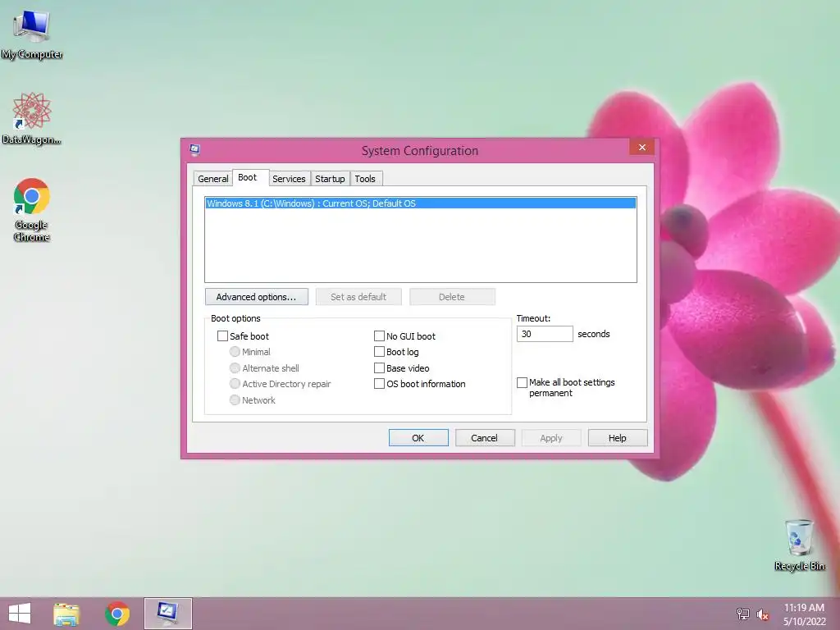This screenshot has height=630, width=840.
Task: Click the taskbar clock and date
Action: 804,614
